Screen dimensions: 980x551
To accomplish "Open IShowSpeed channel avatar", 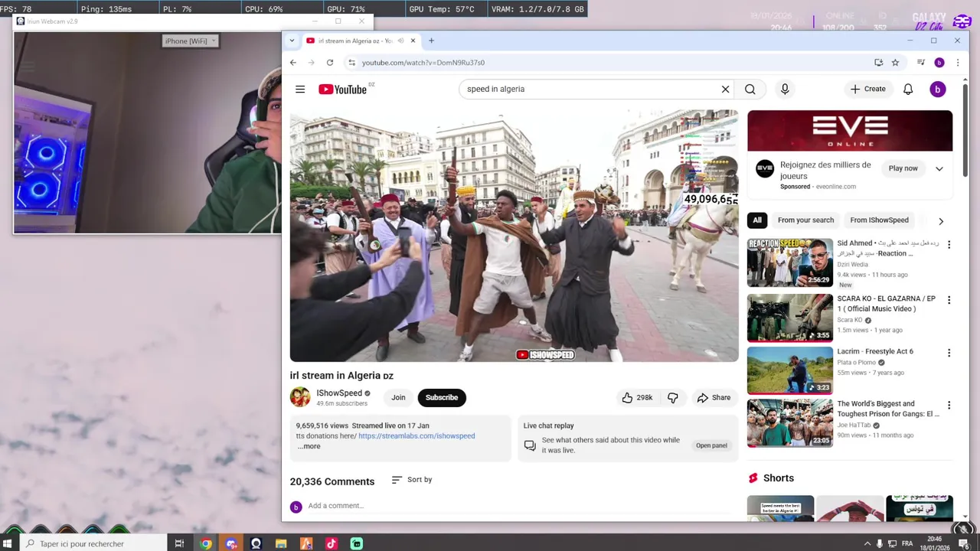I will (300, 397).
